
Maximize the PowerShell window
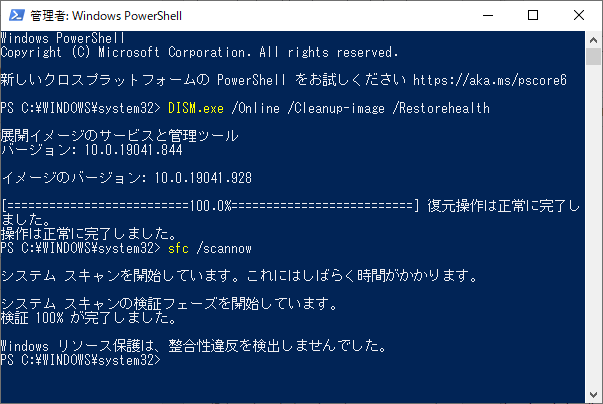click(533, 15)
